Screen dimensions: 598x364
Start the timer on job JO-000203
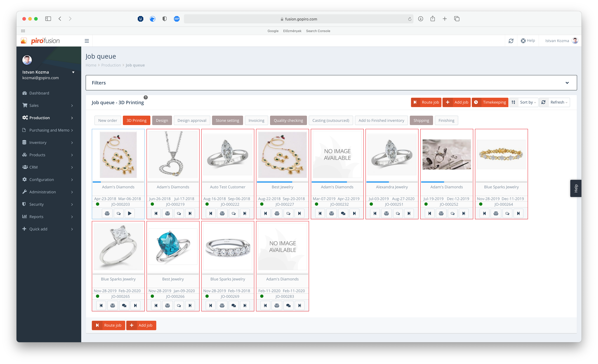(130, 213)
